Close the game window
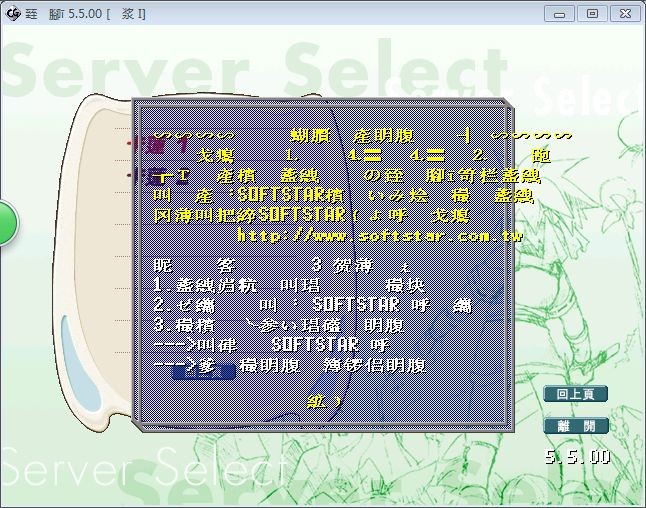The image size is (646, 508). [x=625, y=14]
